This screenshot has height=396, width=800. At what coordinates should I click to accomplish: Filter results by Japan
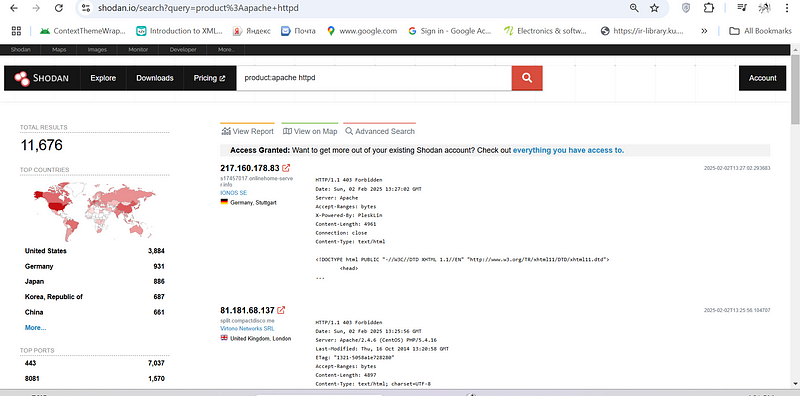(94, 282)
